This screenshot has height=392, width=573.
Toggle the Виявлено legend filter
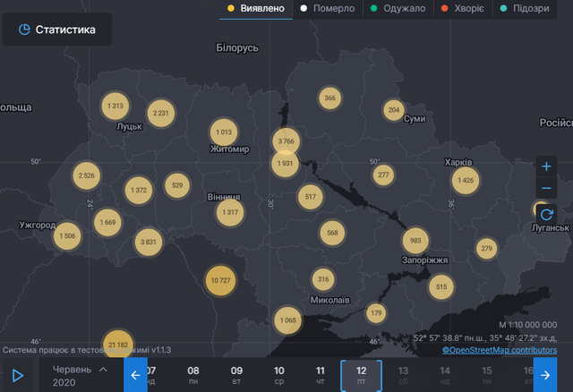pyautogui.click(x=257, y=9)
